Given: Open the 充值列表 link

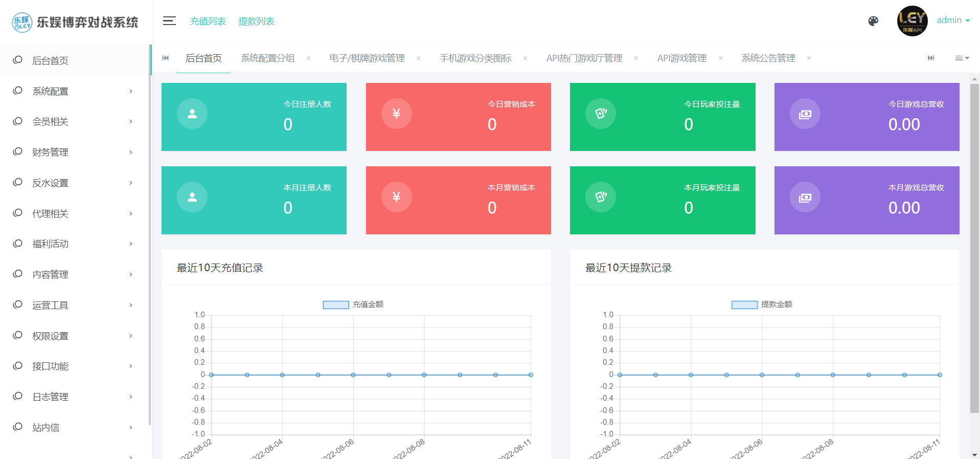Looking at the screenshot, I should (x=208, y=21).
